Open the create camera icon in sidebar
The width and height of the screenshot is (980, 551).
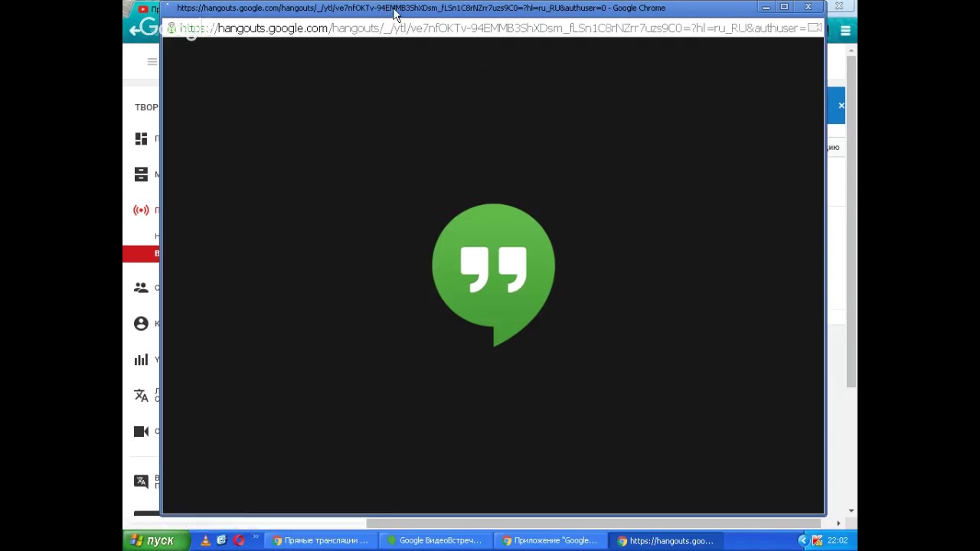[141, 432]
